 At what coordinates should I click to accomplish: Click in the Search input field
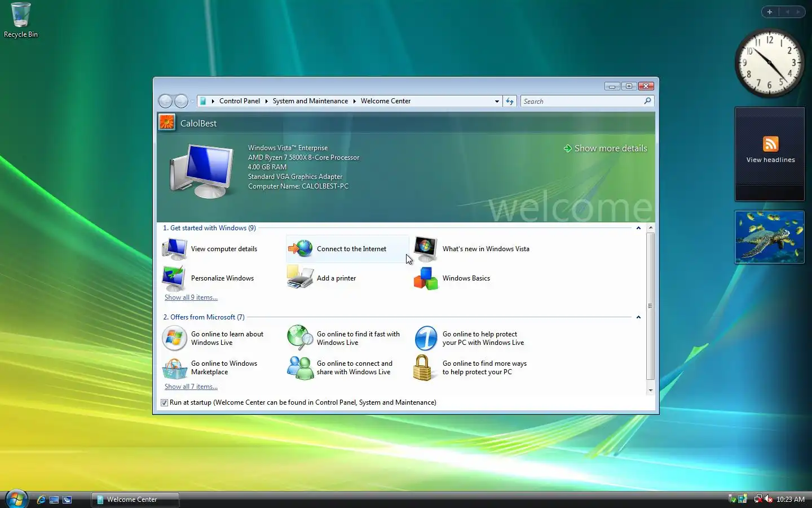(x=582, y=101)
